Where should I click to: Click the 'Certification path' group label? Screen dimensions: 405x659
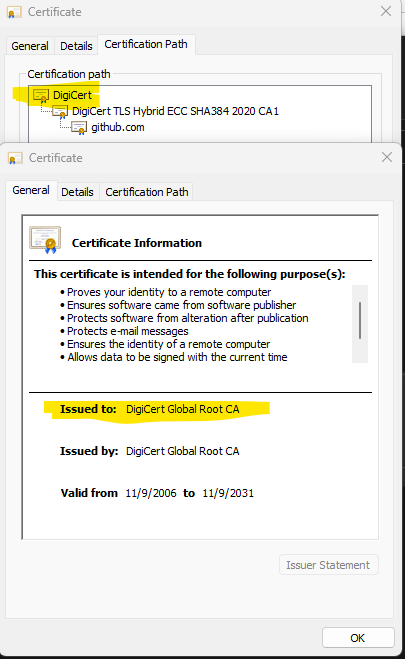pos(69,74)
